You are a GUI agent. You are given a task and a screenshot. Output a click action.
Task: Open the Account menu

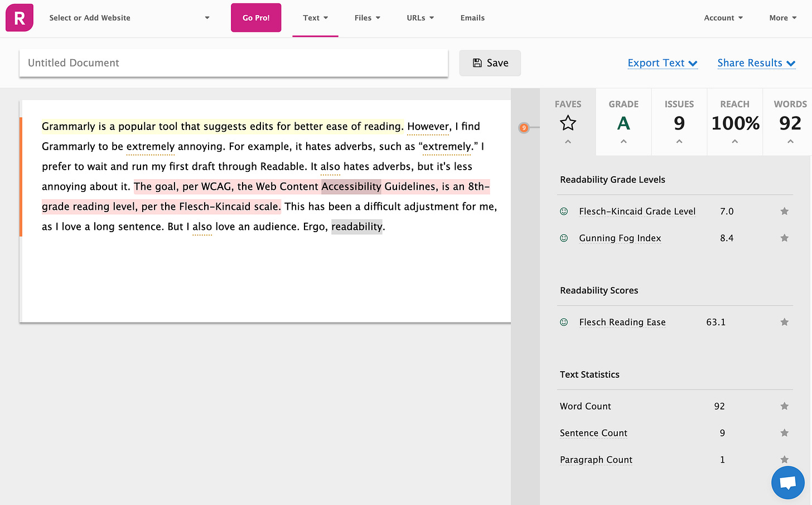point(723,18)
